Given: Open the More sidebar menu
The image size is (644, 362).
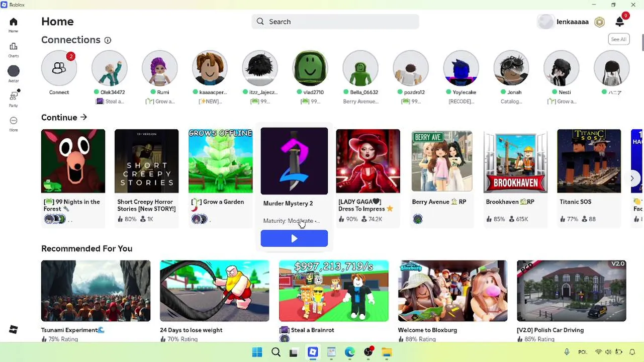Looking at the screenshot, I should 14,121.
